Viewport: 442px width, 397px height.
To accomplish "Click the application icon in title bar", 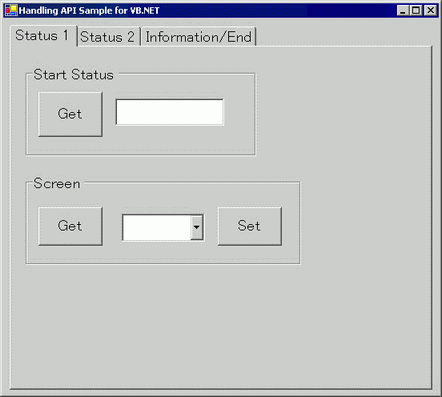I will click(x=11, y=10).
